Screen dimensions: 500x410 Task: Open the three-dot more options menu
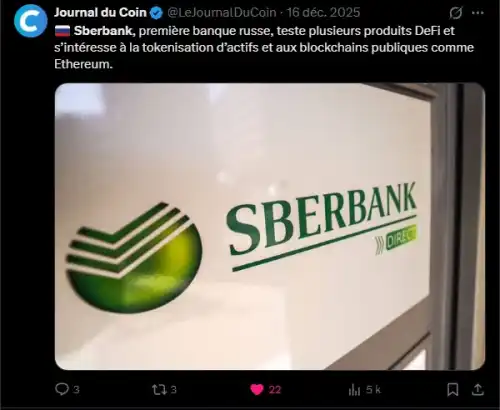[x=478, y=13]
